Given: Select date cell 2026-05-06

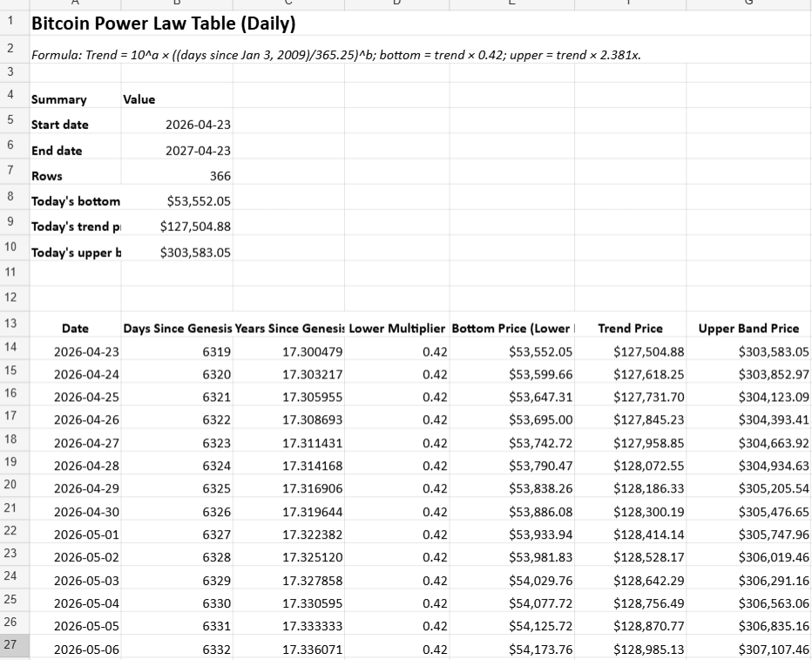Looking at the screenshot, I should (76, 645).
